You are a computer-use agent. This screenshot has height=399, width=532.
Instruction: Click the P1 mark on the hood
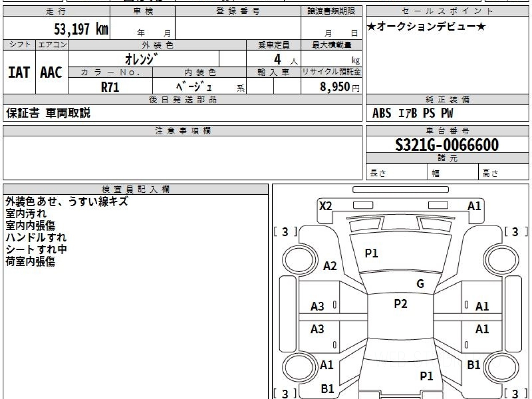tap(371, 253)
